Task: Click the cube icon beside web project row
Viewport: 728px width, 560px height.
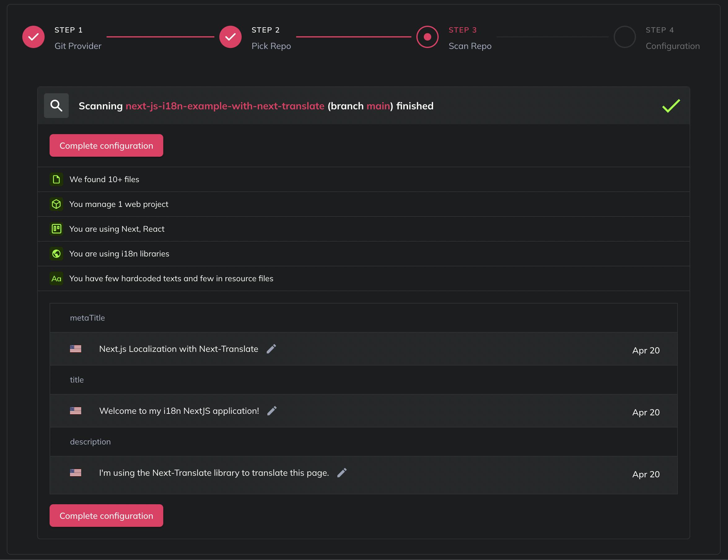Action: pyautogui.click(x=56, y=204)
